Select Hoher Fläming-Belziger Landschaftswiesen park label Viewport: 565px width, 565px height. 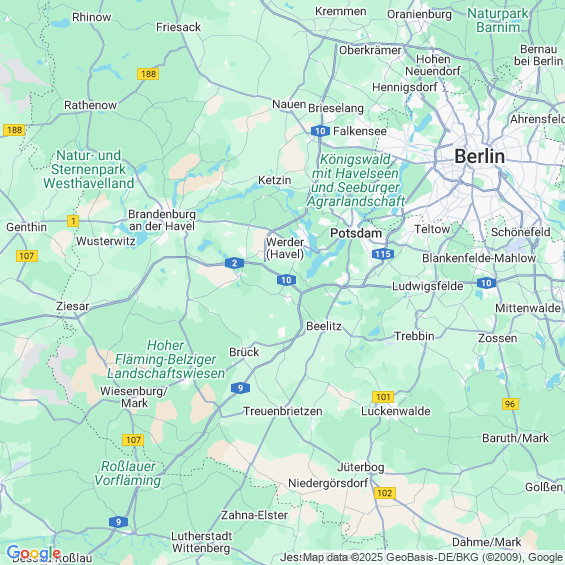pyautogui.click(x=166, y=359)
